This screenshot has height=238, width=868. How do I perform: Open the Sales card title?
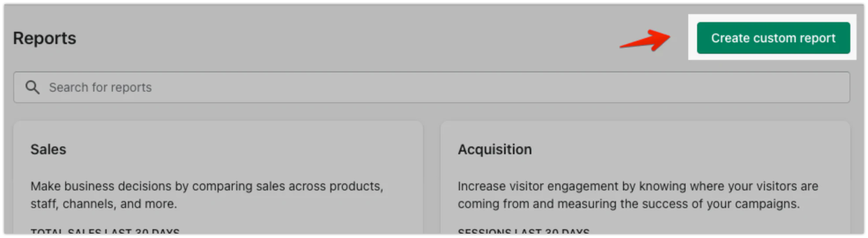pyautogui.click(x=48, y=149)
